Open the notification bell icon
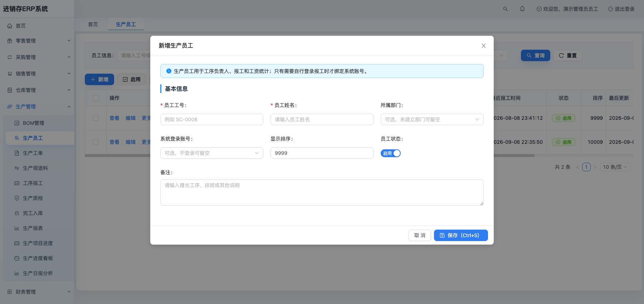Image resolution: width=644 pixels, height=304 pixels. (x=522, y=9)
